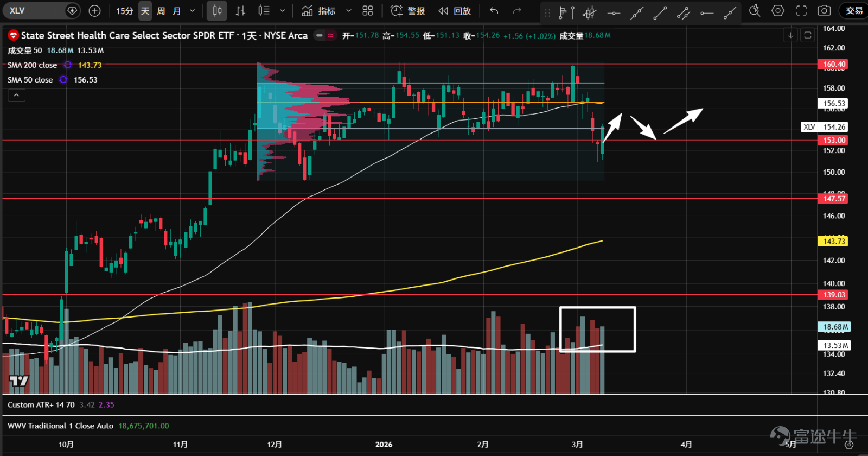Select the SMA 50 close indicator label
The height and width of the screenshot is (456, 868).
[30, 80]
